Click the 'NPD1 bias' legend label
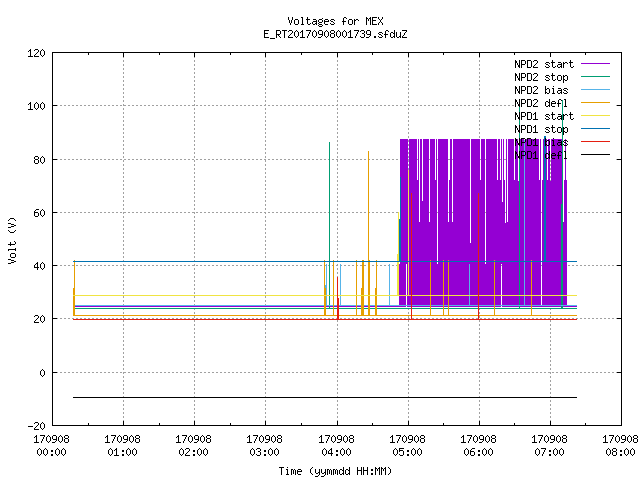Image resolution: width=640 pixels, height=480 pixels. (x=541, y=142)
